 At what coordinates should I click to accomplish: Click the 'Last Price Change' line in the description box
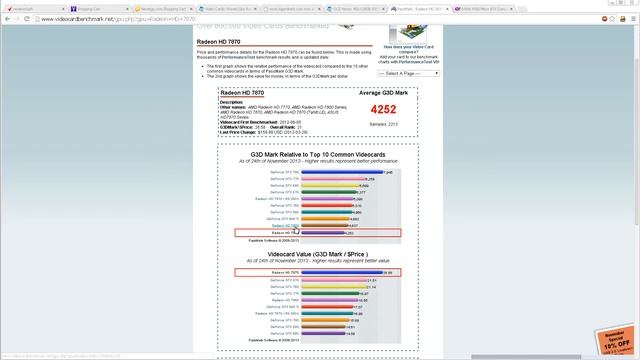(x=264, y=132)
